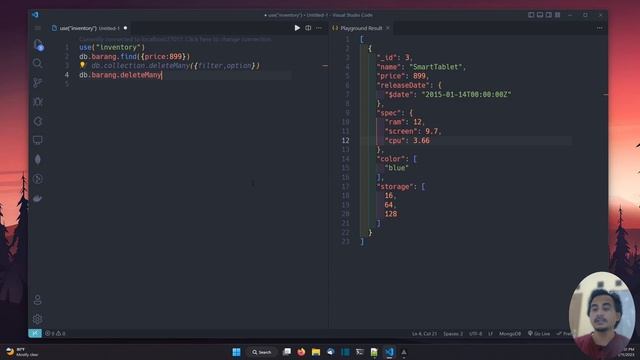This screenshot has height=360, width=640.
Task: Change encoding via UTF-8 status item
Action: click(x=475, y=333)
